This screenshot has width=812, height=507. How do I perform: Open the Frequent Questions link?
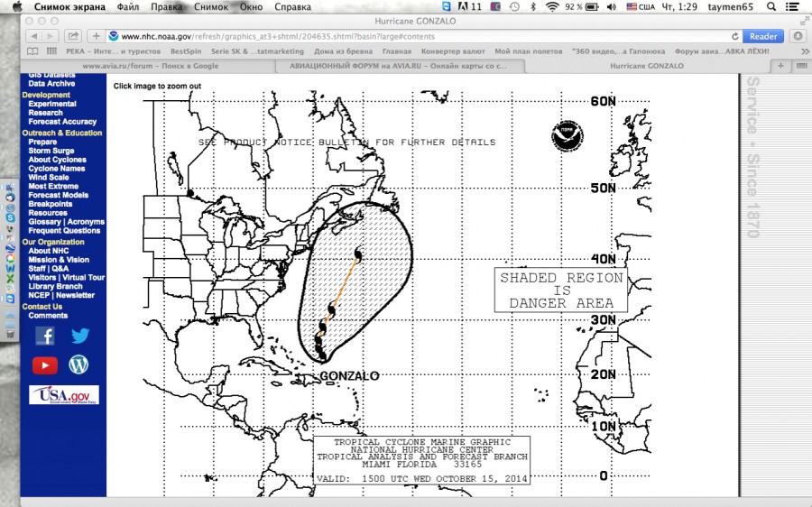(64, 230)
